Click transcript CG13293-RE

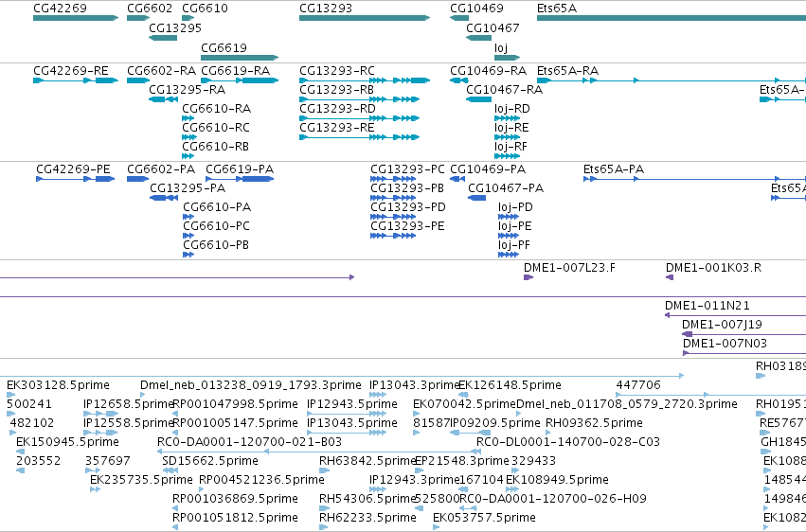[359, 137]
